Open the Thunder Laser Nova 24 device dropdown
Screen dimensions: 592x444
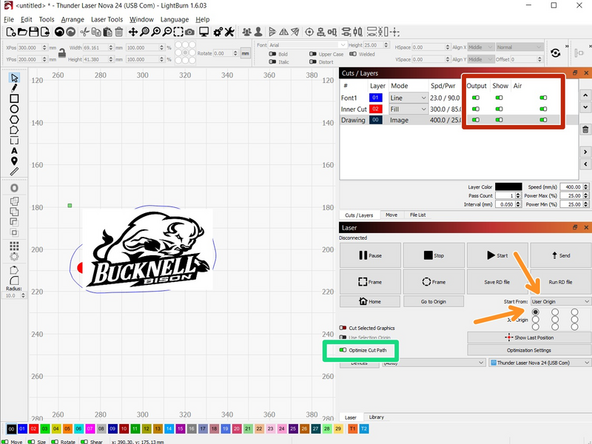(540, 362)
